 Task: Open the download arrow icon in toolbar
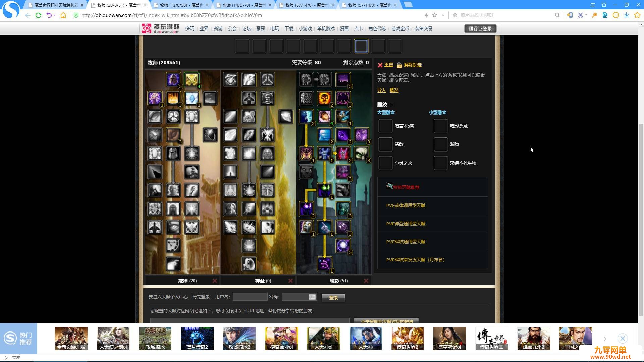(x=626, y=15)
